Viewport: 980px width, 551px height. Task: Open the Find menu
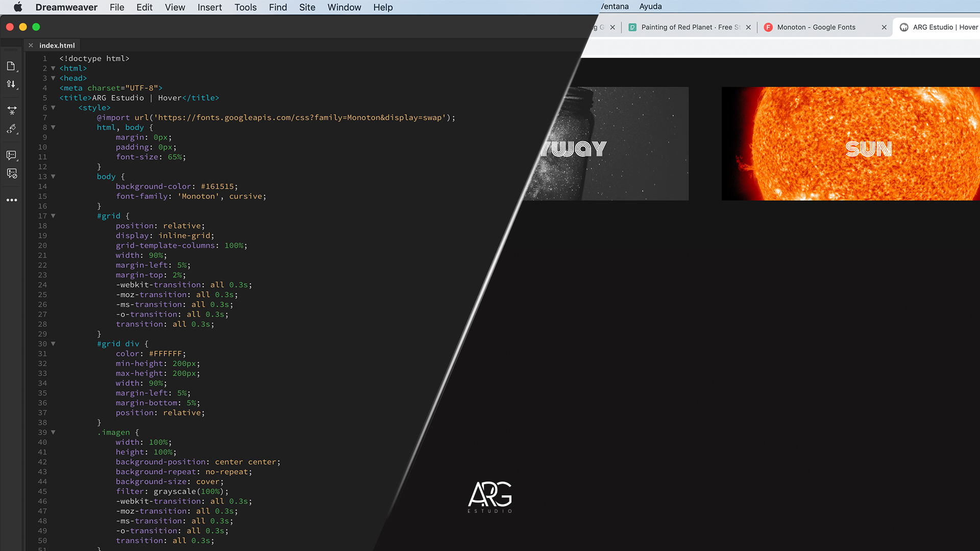pyautogui.click(x=278, y=7)
